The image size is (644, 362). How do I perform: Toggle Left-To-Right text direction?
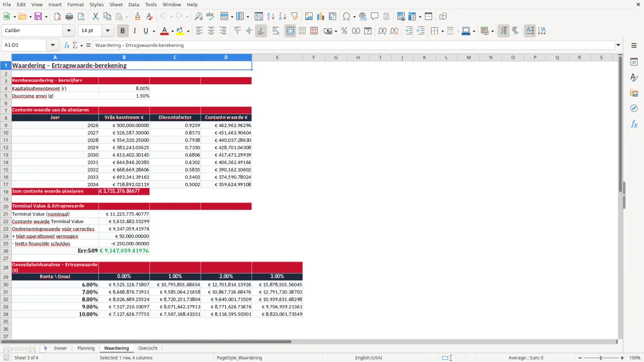[x=503, y=31]
